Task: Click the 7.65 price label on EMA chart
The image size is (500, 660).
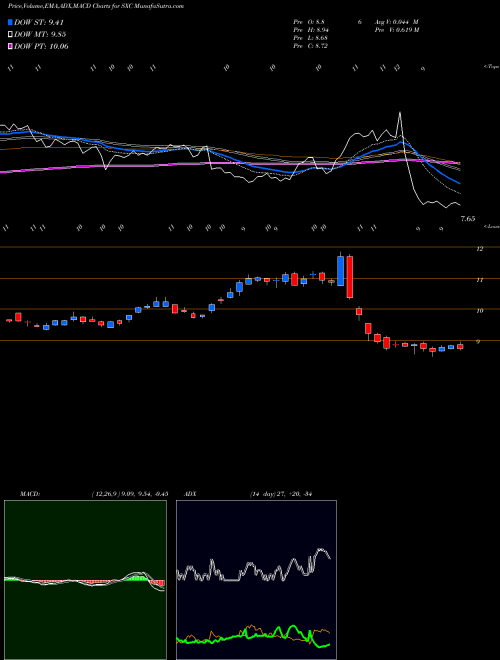Action: pyautogui.click(x=468, y=218)
